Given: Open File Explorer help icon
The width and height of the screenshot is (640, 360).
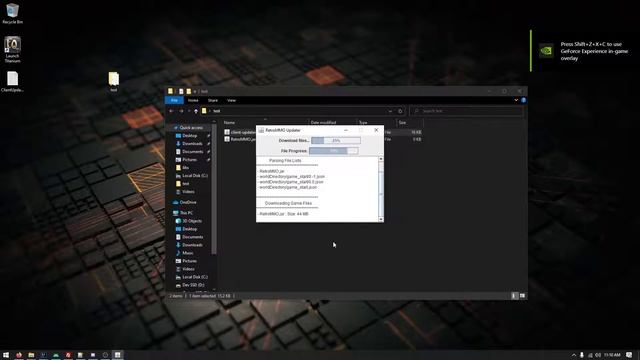Looking at the screenshot, I should 523,100.
